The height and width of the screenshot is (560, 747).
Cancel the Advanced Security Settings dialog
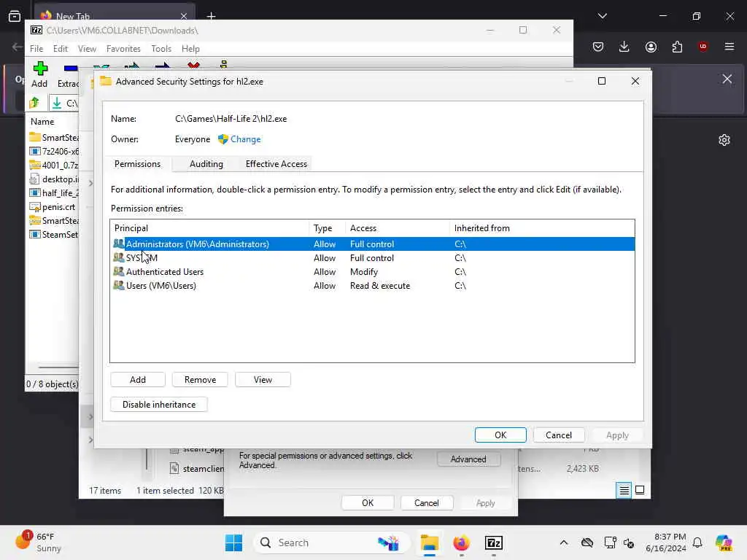pyautogui.click(x=558, y=435)
